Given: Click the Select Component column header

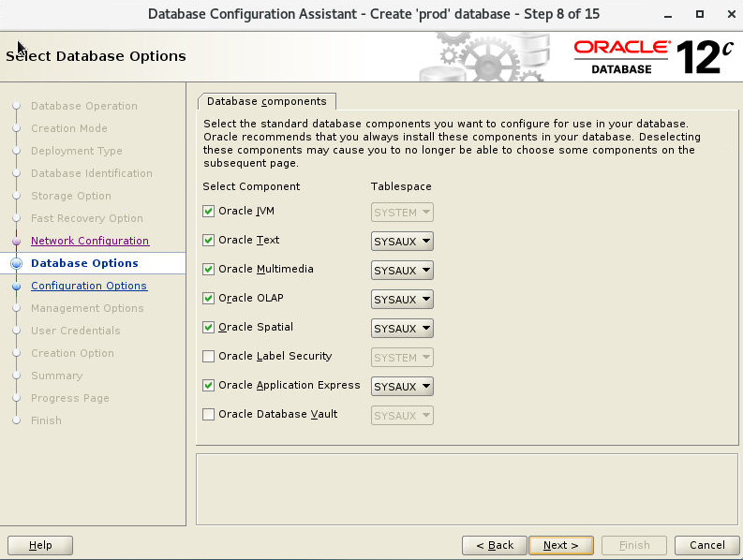Looking at the screenshot, I should coord(252,186).
